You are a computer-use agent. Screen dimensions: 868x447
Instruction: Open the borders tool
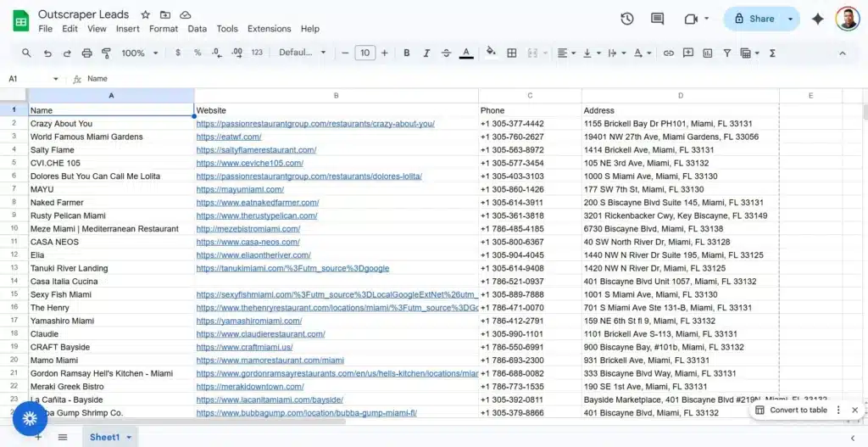512,53
